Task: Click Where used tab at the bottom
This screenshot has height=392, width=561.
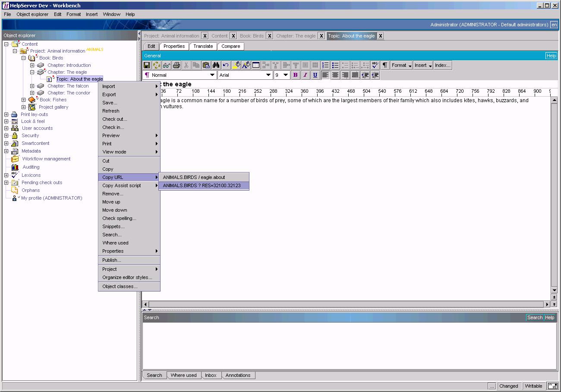Action: tap(184, 375)
